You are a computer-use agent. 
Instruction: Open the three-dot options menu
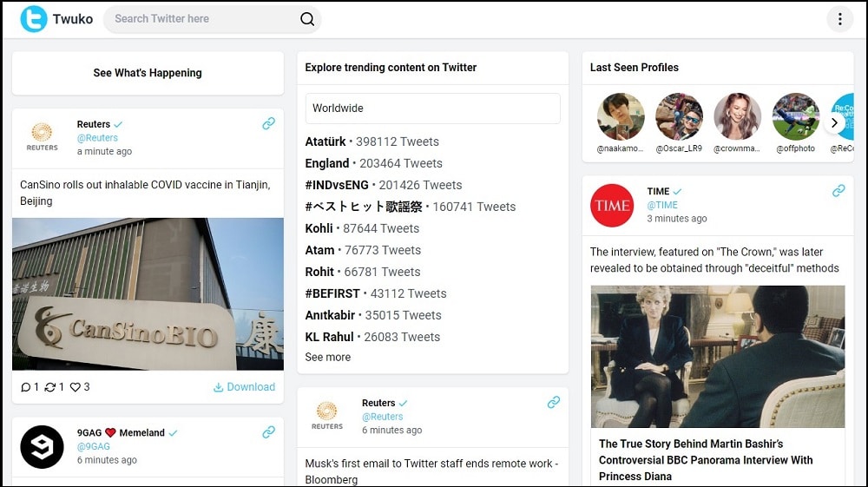click(x=839, y=19)
